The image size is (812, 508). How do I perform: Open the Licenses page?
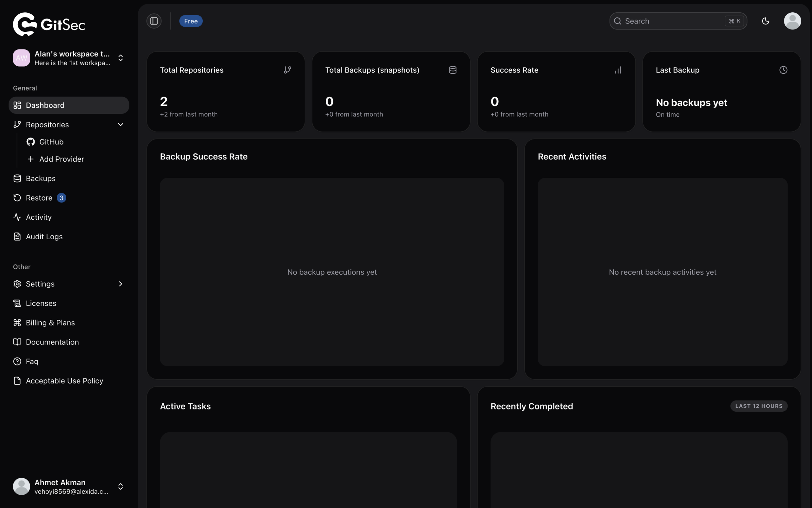tap(41, 303)
